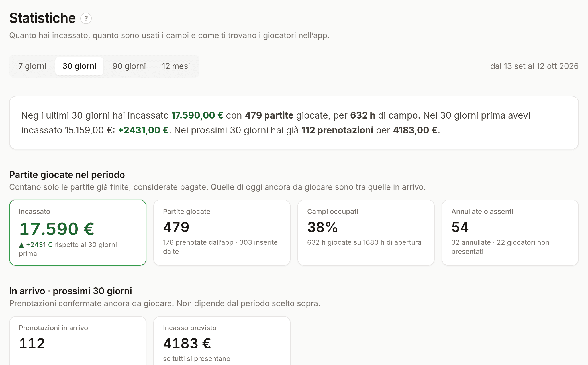
Task: Click the bold 4183,00 € in summary
Action: click(x=415, y=130)
